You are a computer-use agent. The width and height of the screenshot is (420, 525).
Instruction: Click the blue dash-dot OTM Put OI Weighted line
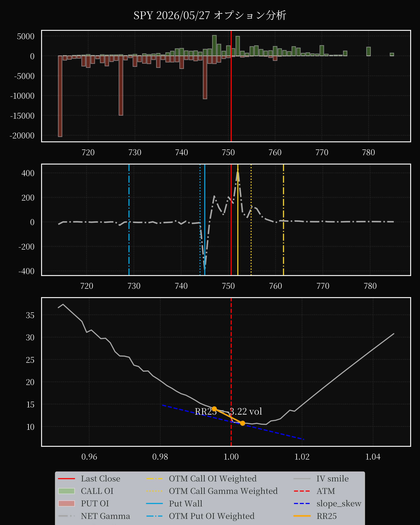point(129,220)
